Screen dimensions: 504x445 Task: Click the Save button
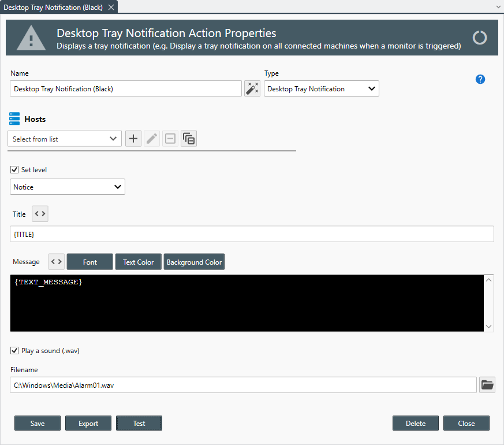(38, 423)
